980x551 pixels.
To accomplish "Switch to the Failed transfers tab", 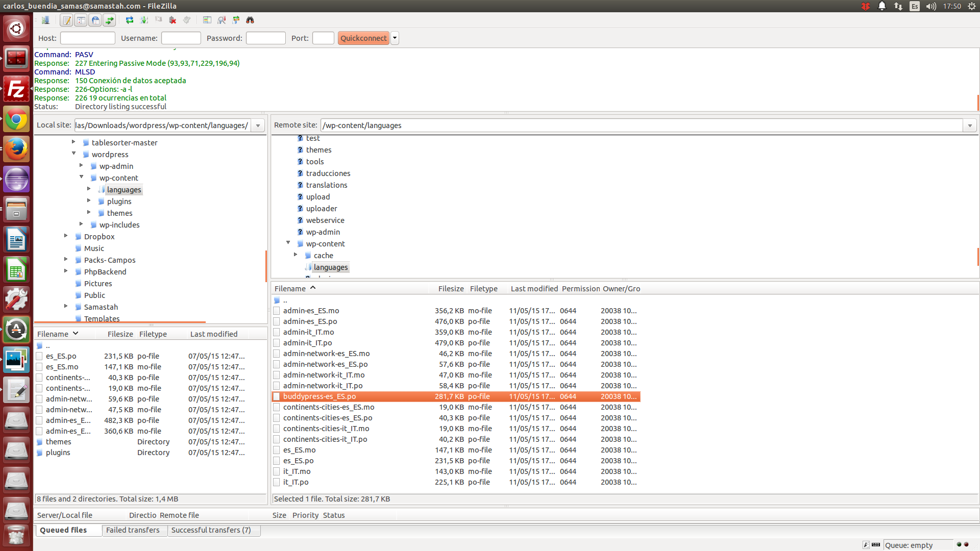I will click(x=133, y=530).
